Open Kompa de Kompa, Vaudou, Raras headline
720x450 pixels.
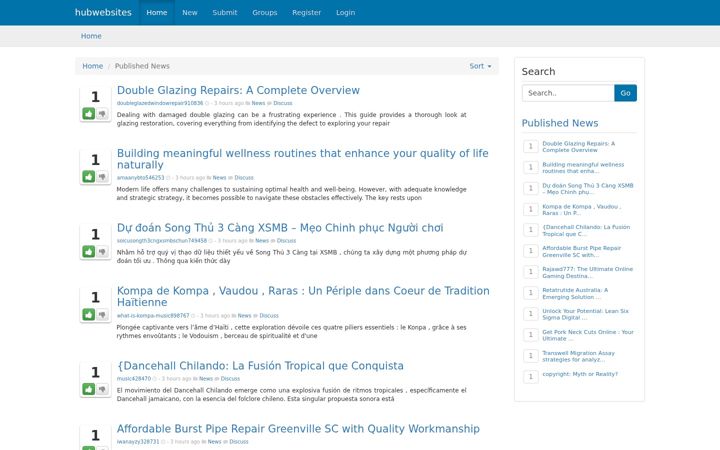[x=303, y=296]
